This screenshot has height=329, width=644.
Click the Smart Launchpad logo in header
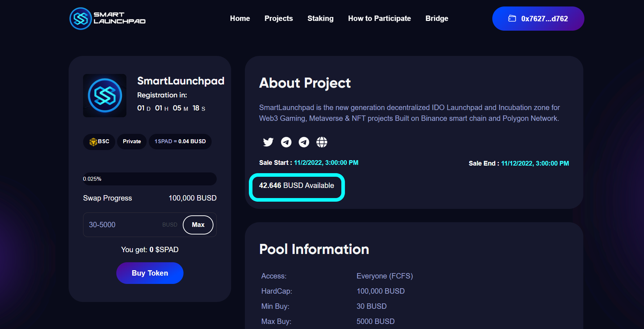108,18
